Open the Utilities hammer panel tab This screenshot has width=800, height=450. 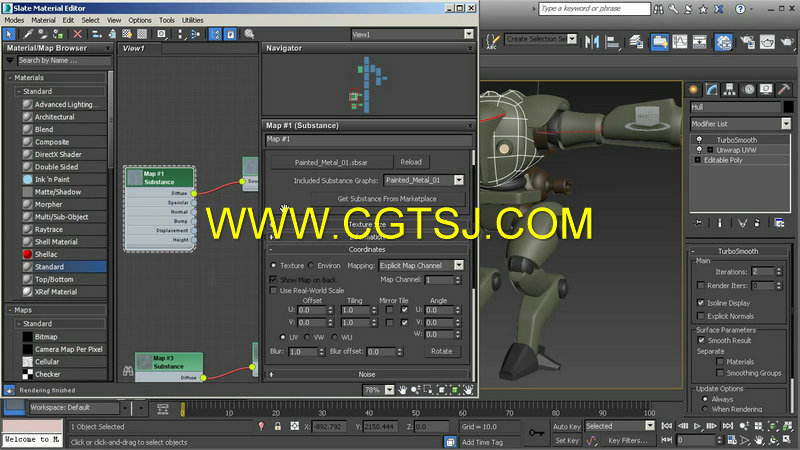785,89
